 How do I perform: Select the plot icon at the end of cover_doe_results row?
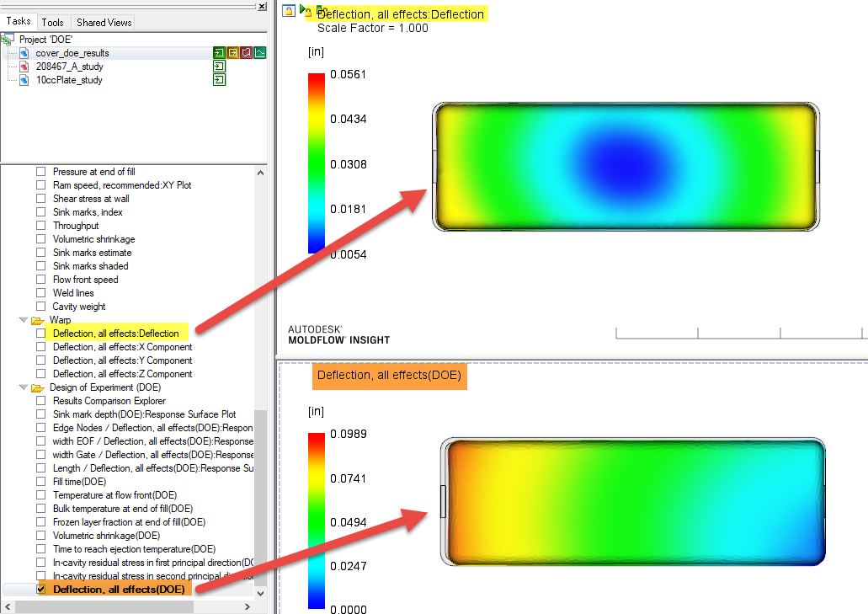pyautogui.click(x=261, y=52)
